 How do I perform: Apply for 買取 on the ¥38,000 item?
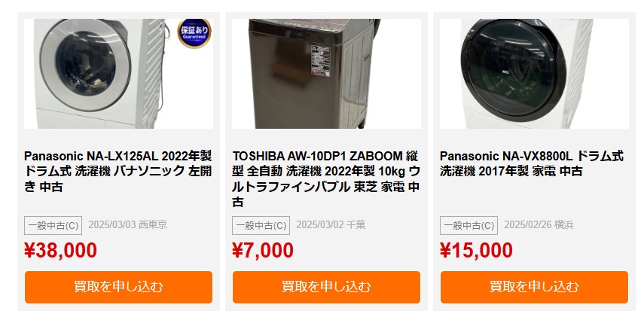118,287
